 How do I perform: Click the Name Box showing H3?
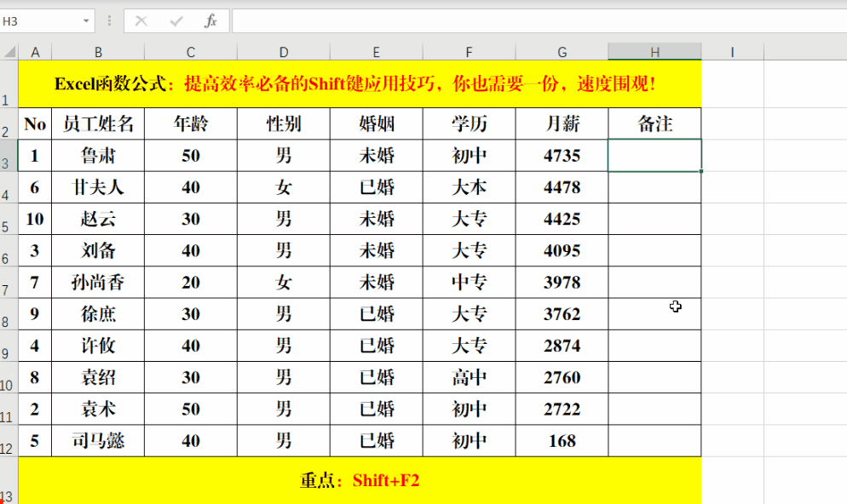coord(41,21)
